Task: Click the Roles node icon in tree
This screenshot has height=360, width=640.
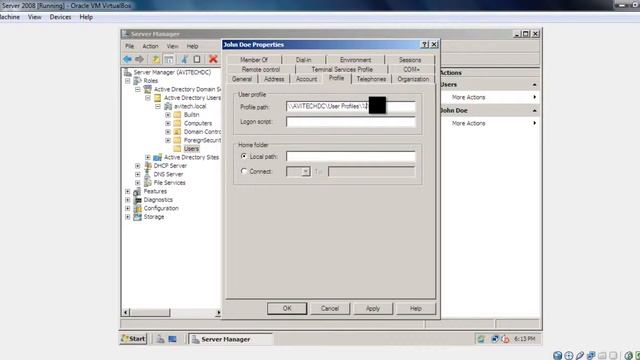Action: (138, 81)
